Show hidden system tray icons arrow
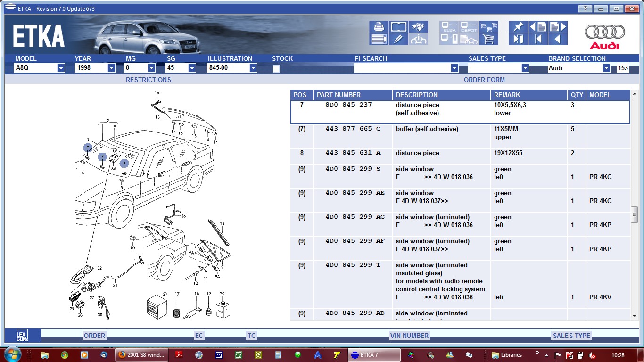Screen dimensions: 644x362 coord(547,355)
